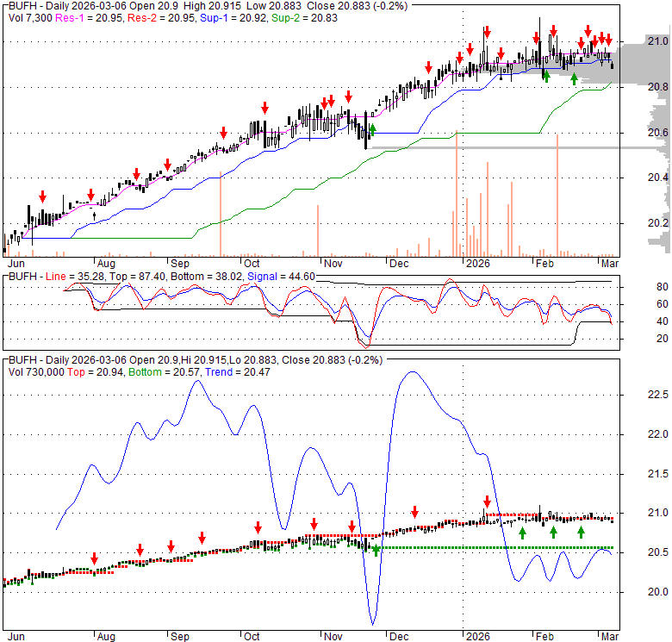This screenshot has width=672, height=642.
Task: Select Jun on the top chart date axis
Action: tap(16, 263)
